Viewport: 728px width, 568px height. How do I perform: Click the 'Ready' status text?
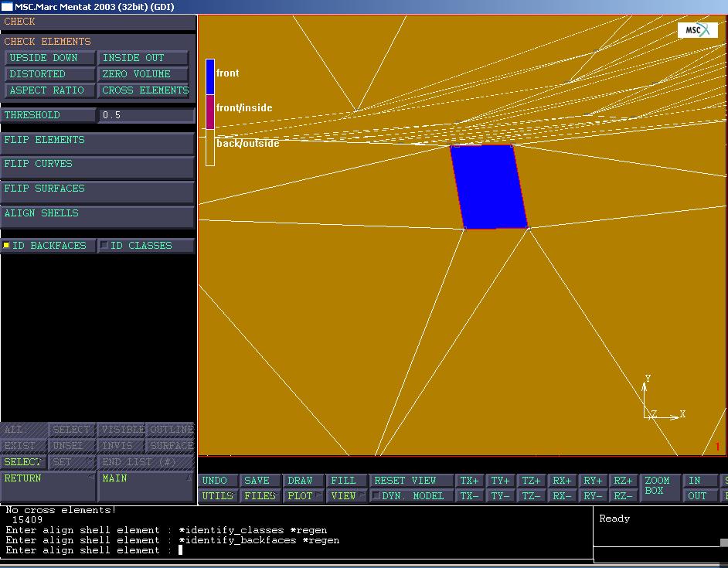[x=614, y=519]
